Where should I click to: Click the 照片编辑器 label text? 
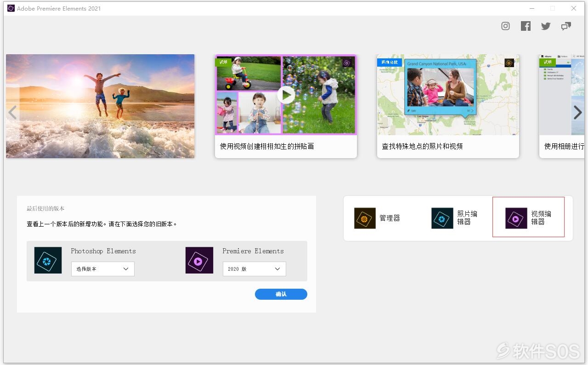pos(467,217)
